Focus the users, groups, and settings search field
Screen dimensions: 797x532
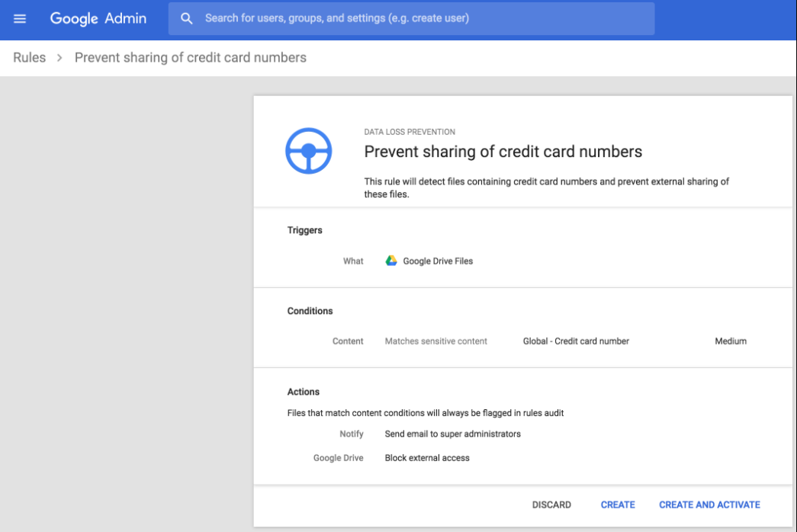coord(419,18)
